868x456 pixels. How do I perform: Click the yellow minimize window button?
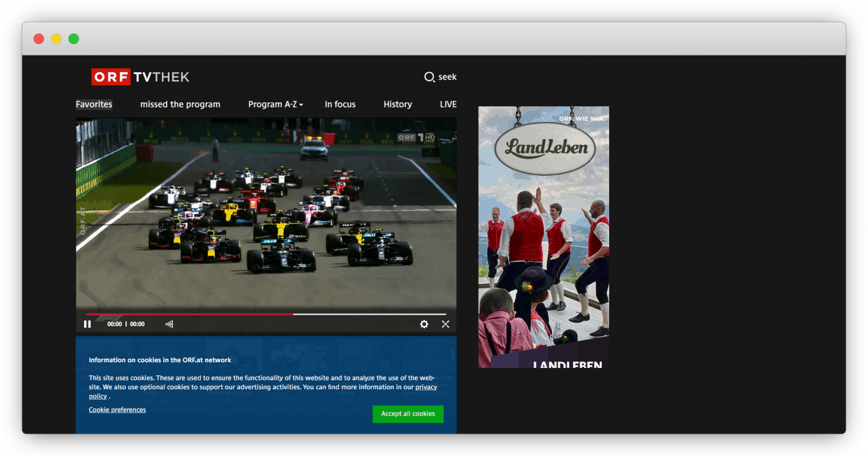coord(56,38)
